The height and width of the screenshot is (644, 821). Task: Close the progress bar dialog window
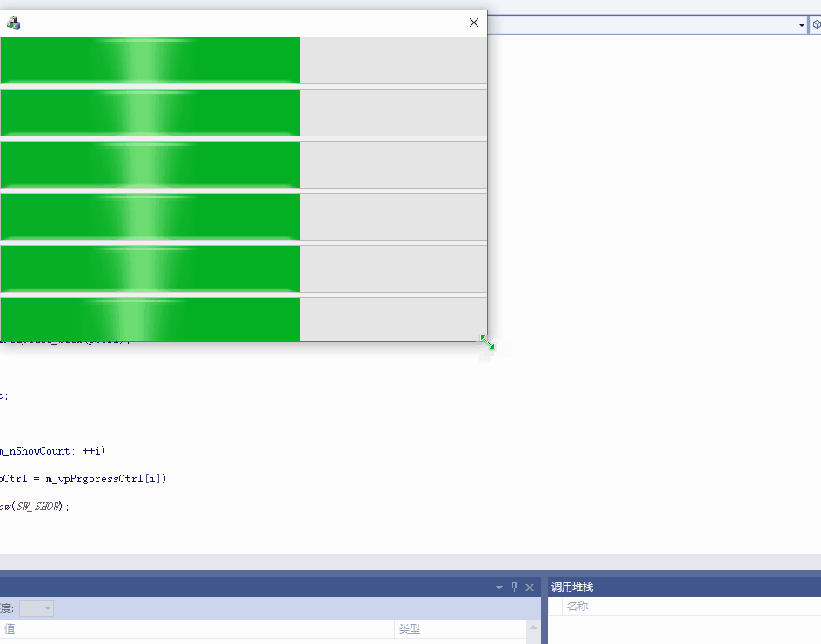[x=474, y=23]
